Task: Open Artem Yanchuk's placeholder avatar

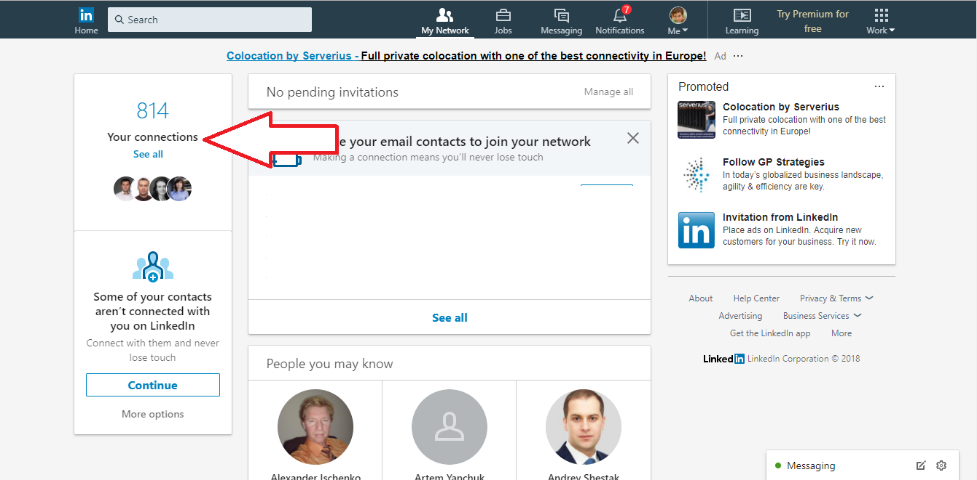Action: click(449, 427)
